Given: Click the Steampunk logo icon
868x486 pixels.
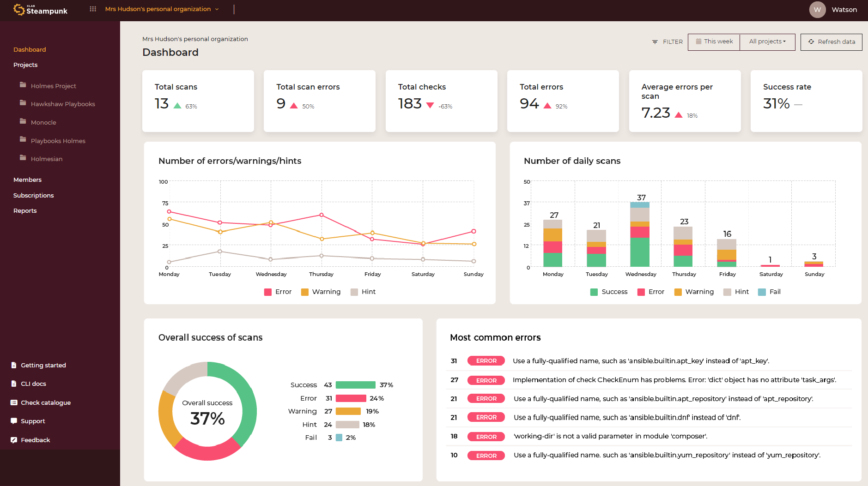Looking at the screenshot, I should pos(19,10).
